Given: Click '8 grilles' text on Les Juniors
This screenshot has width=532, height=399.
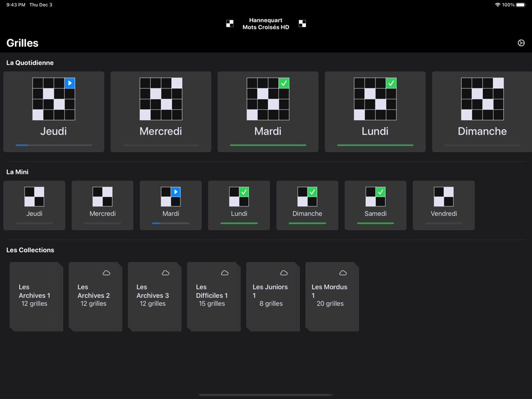Looking at the screenshot, I should (x=271, y=304).
